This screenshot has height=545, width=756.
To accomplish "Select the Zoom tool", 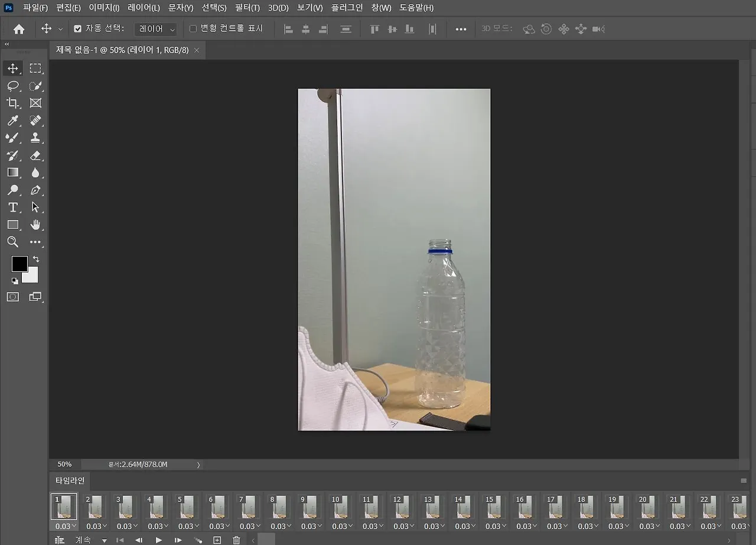I will tap(12, 242).
